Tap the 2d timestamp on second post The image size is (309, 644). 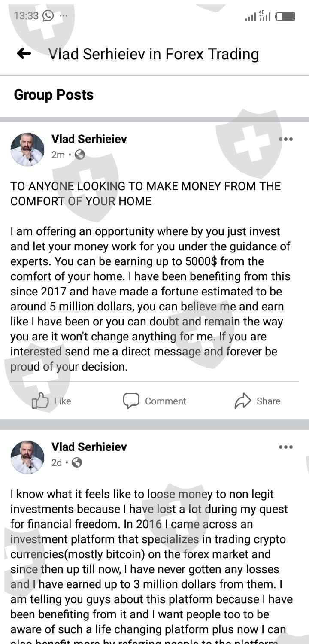(x=57, y=462)
